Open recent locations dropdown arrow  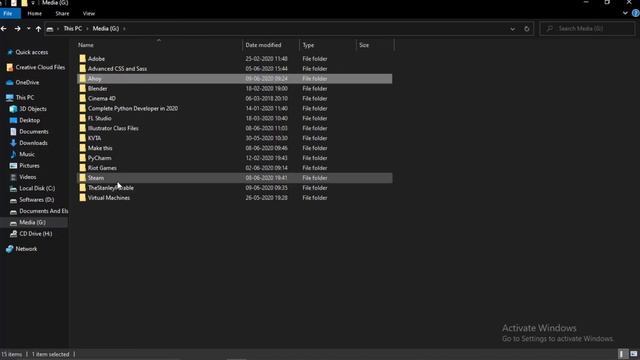(28, 29)
